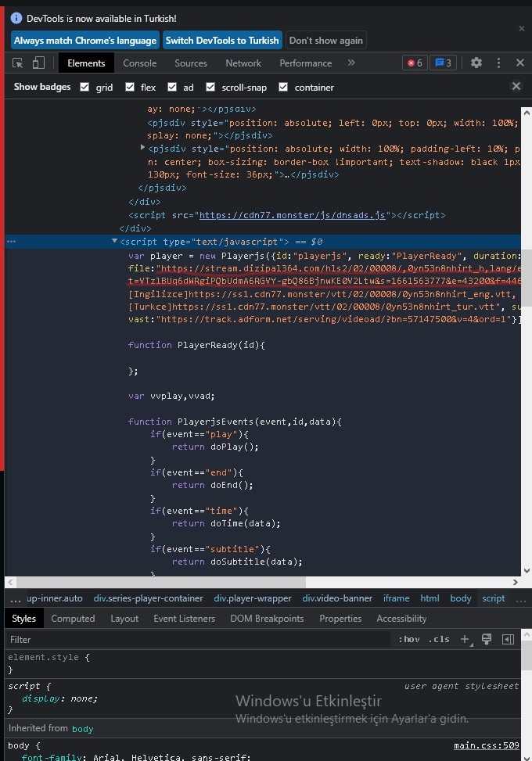This screenshot has height=761, width=532.
Task: Click the horizontal scrollbar thumb
Action: [161, 582]
